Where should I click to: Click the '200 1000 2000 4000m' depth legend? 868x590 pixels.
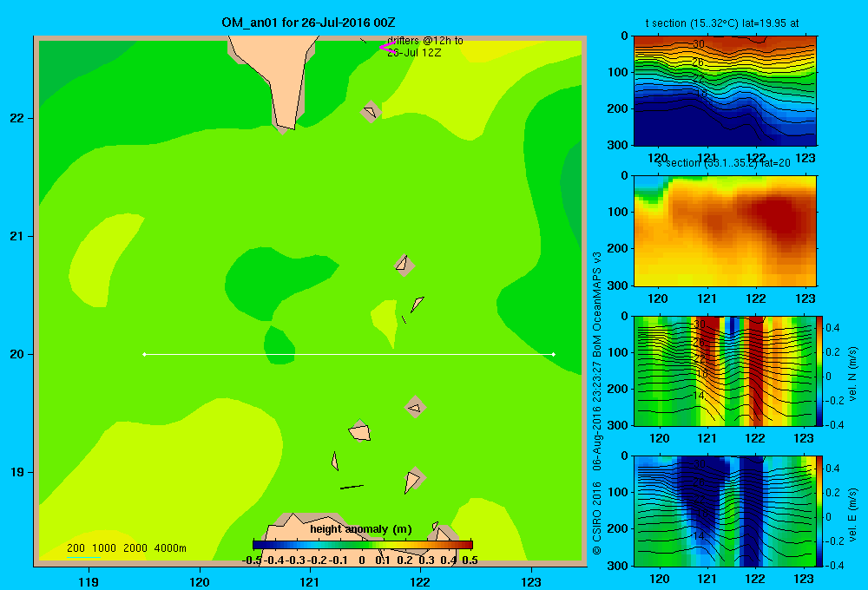[126, 548]
